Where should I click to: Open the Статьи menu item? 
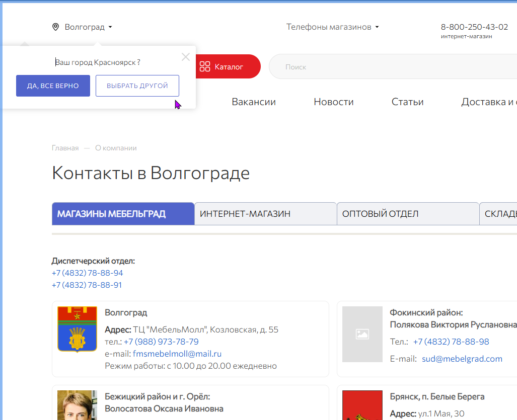[407, 102]
